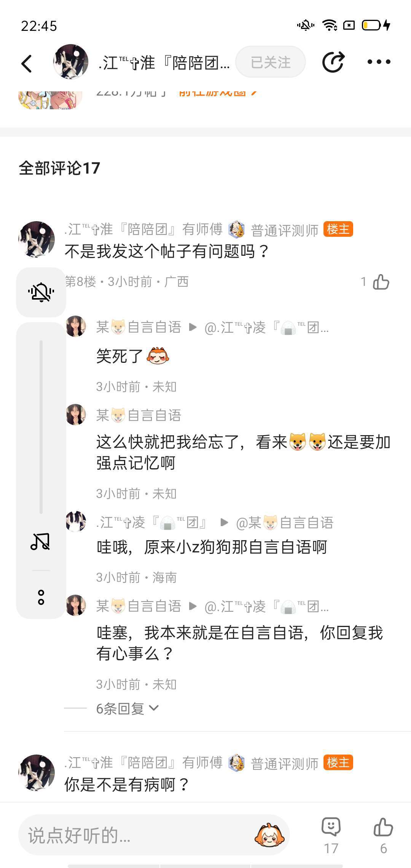Tap the 说点好听的 comment input field
The width and height of the screenshot is (411, 868).
[x=137, y=836]
